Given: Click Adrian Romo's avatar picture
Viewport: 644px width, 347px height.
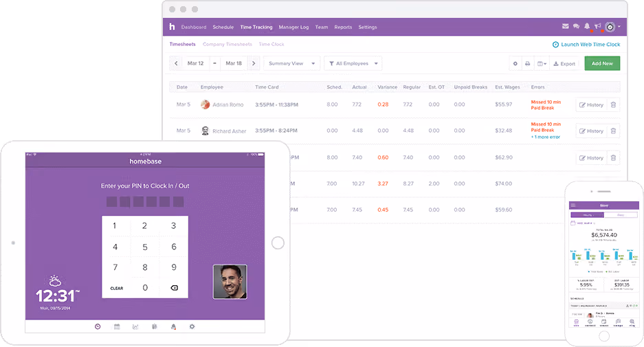Looking at the screenshot, I should 205,104.
